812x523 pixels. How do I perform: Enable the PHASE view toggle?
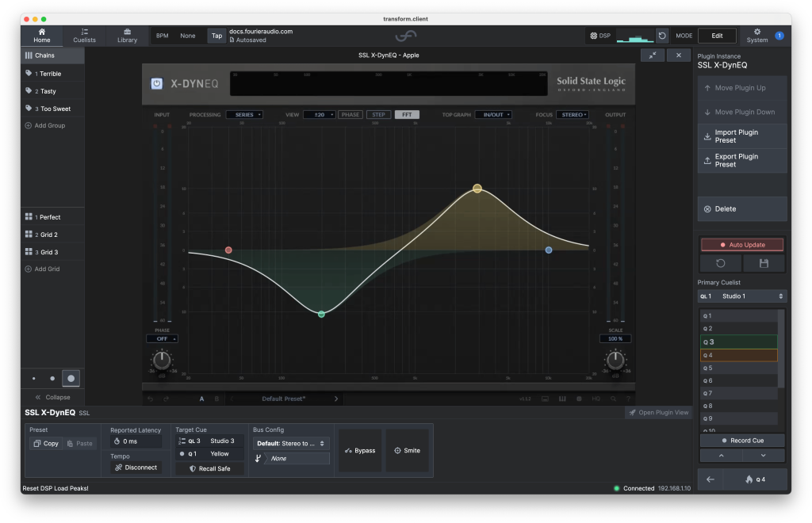(x=350, y=115)
